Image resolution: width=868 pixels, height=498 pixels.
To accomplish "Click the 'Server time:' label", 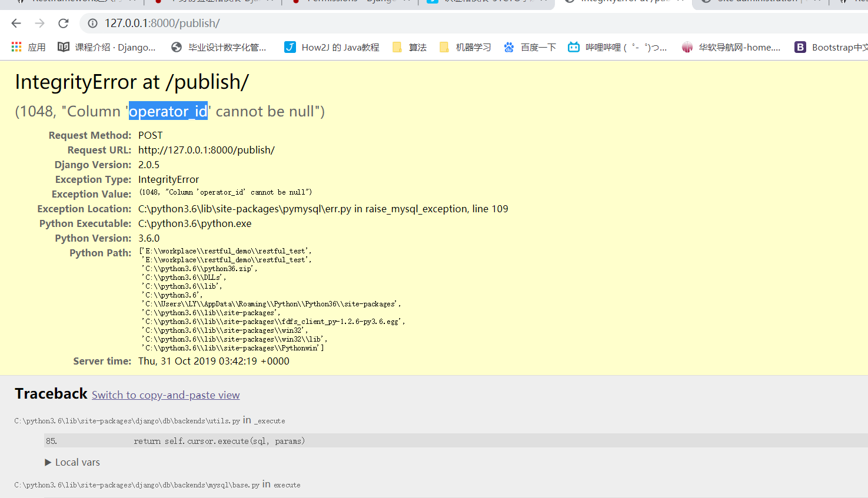I will (x=102, y=361).
